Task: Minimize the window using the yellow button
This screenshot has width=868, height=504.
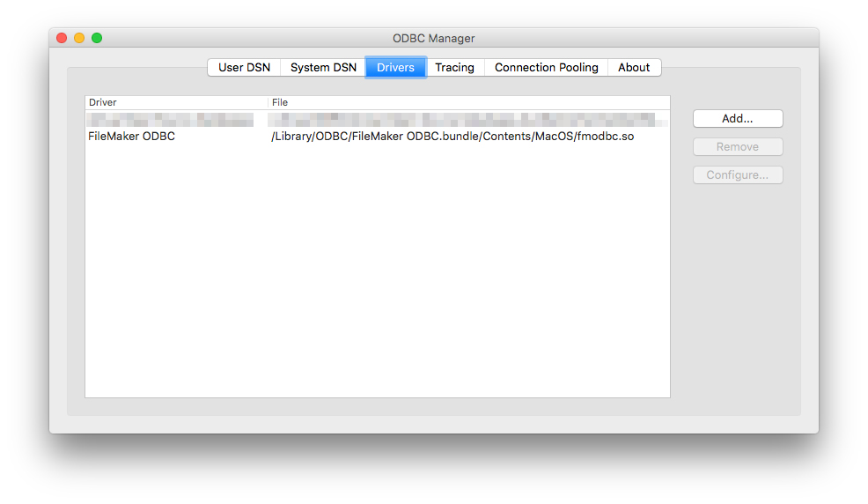Action: click(x=79, y=38)
